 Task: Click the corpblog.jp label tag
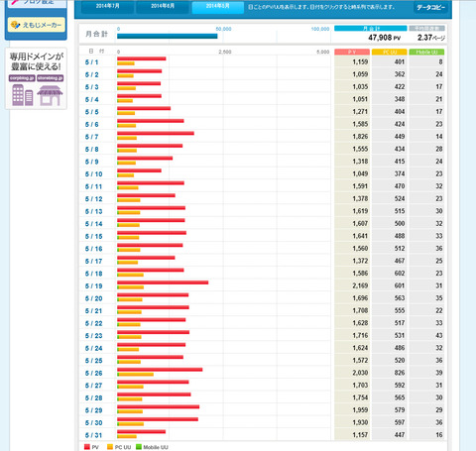[x=22, y=78]
